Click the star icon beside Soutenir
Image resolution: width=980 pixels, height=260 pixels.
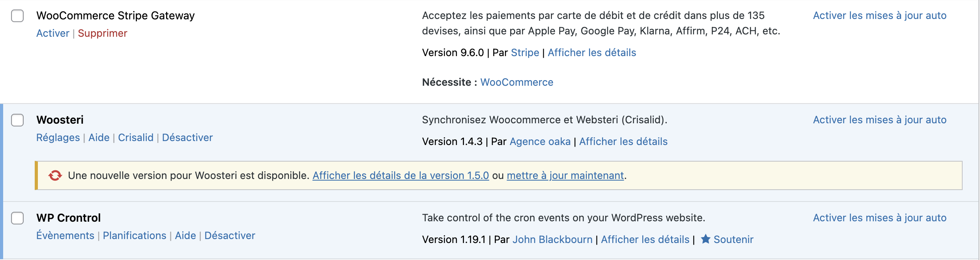pos(705,239)
